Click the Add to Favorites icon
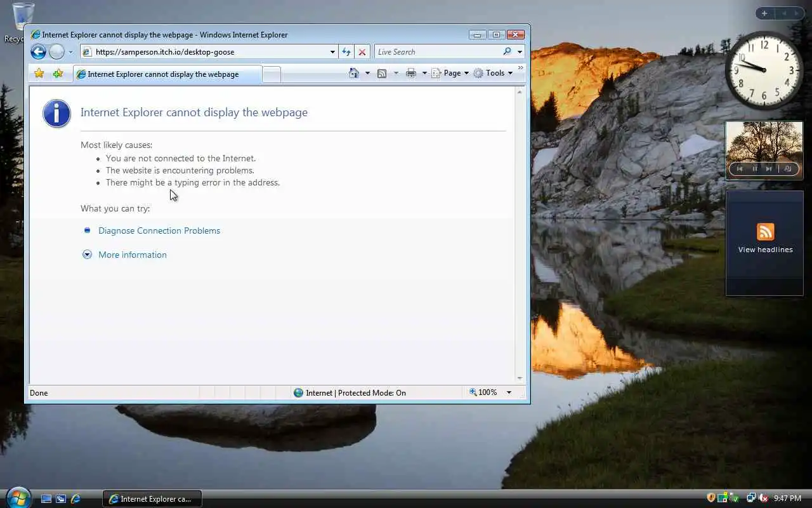 (x=58, y=74)
